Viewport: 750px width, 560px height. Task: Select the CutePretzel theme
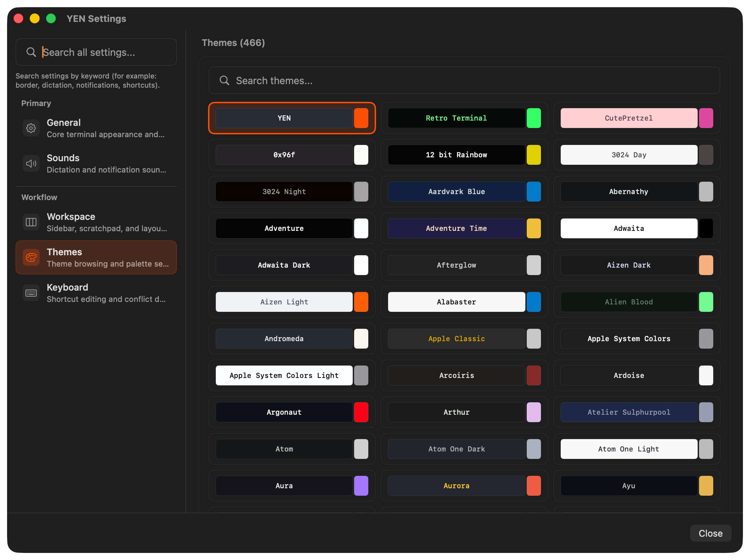pos(629,118)
